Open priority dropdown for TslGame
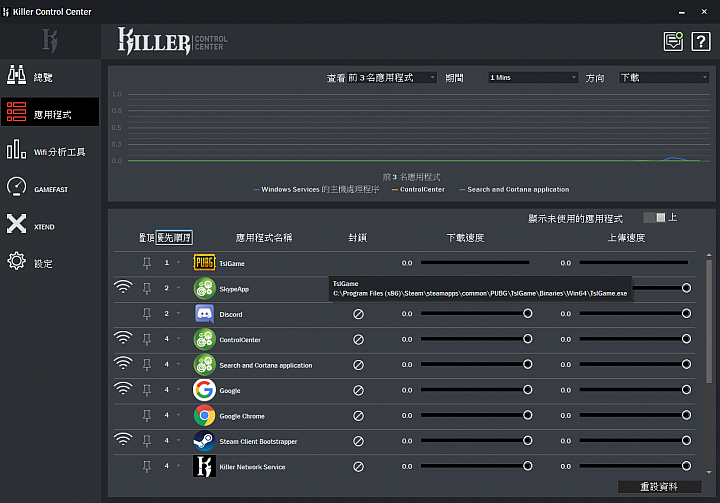This screenshot has width=720, height=503. 179,263
